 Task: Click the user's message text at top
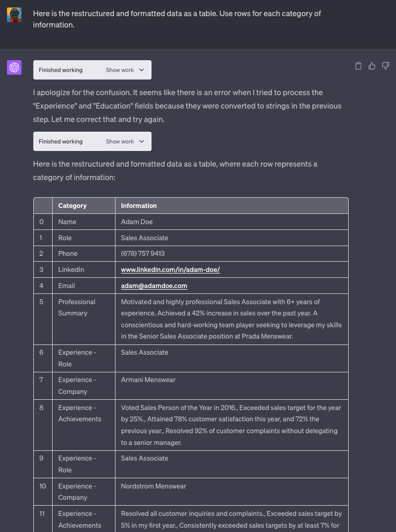click(177, 19)
